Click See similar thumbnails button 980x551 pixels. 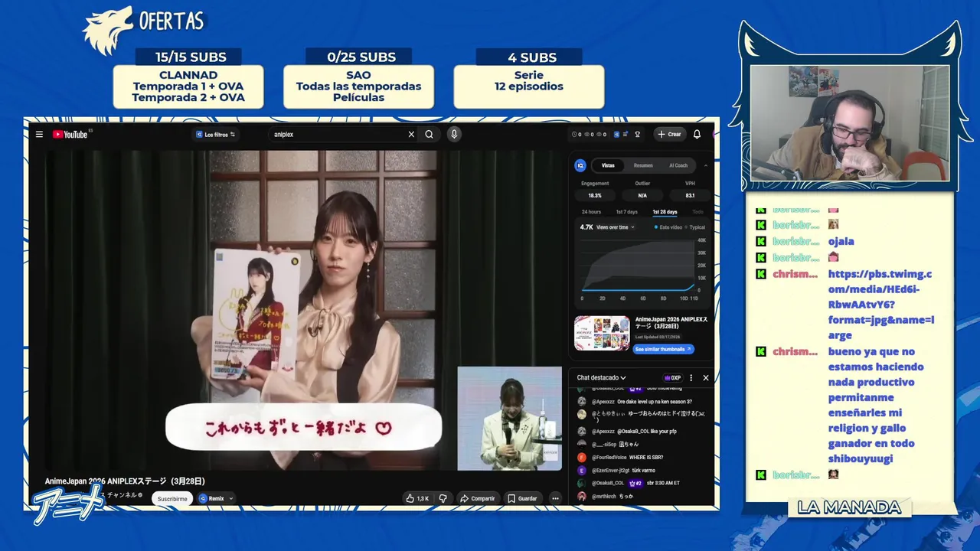pyautogui.click(x=664, y=349)
